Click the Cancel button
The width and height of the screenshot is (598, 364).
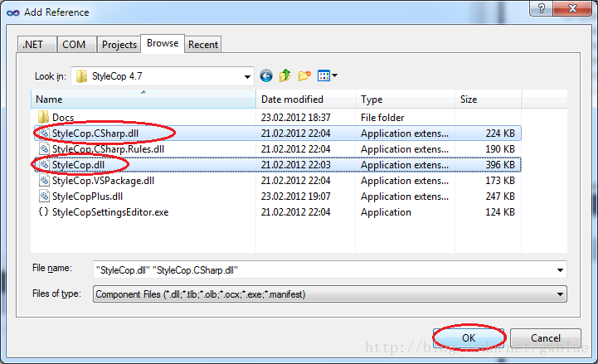(546, 338)
